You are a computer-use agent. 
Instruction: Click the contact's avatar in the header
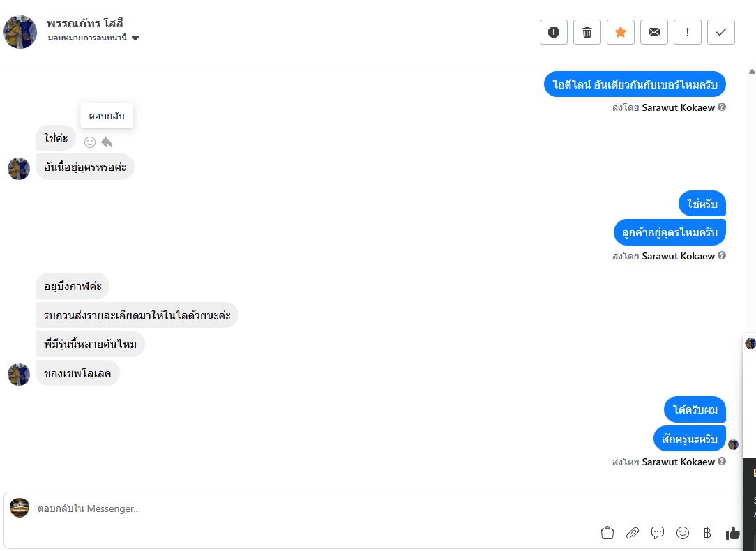tap(20, 32)
